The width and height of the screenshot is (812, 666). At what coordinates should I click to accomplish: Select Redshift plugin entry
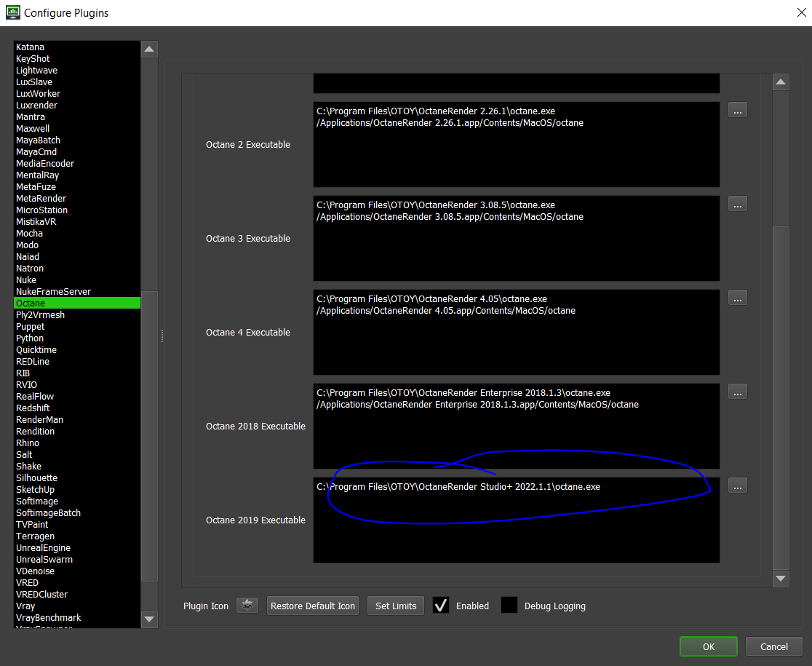[76, 408]
